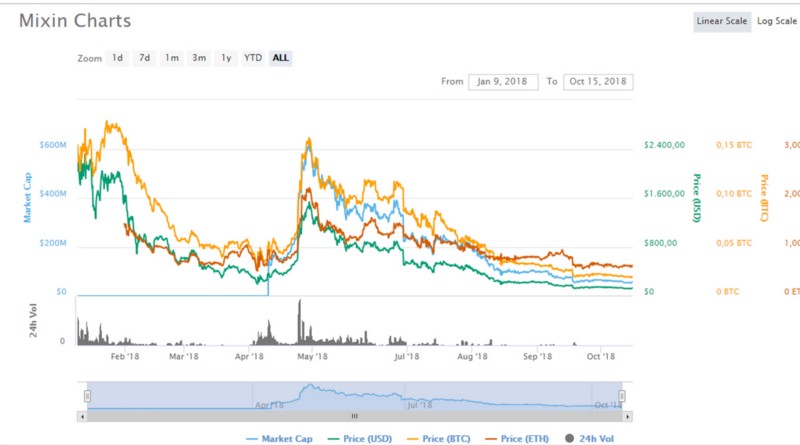Select the YTD zoom range
This screenshot has width=800, height=445.
point(253,58)
